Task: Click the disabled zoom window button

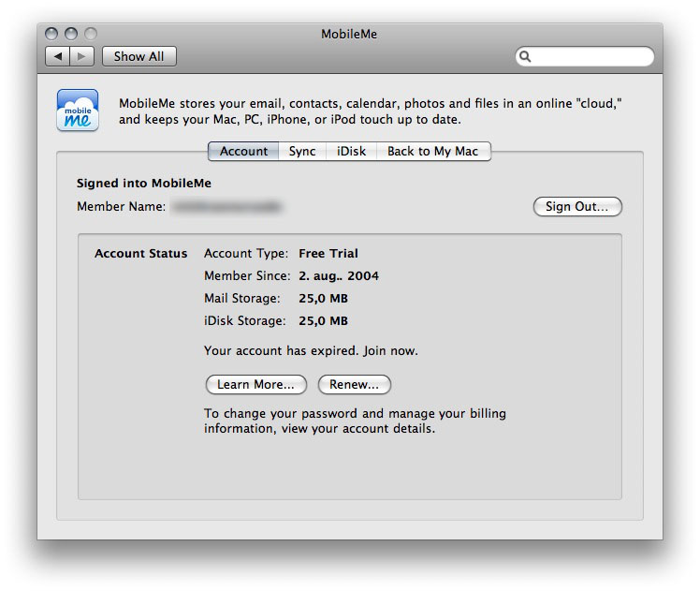Action: tap(91, 34)
